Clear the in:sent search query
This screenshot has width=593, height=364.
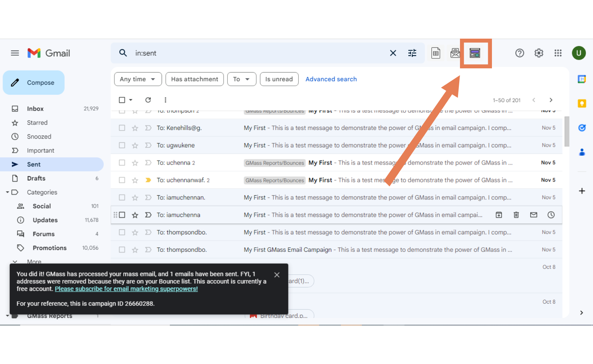pyautogui.click(x=393, y=53)
